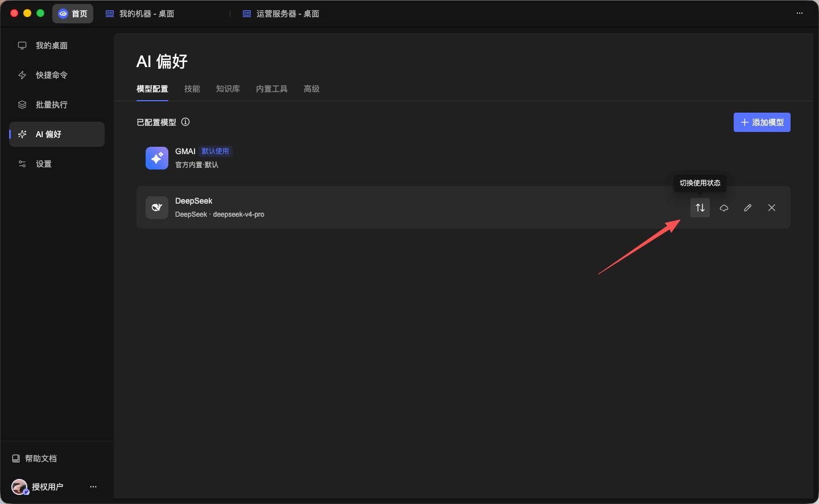Open 快捷命令 in the sidebar

pyautogui.click(x=57, y=75)
